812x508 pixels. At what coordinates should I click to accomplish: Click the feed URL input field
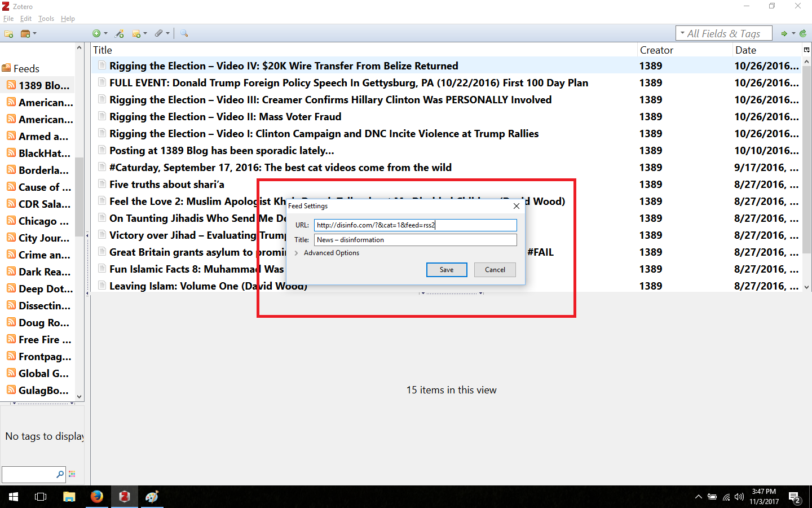(416, 225)
